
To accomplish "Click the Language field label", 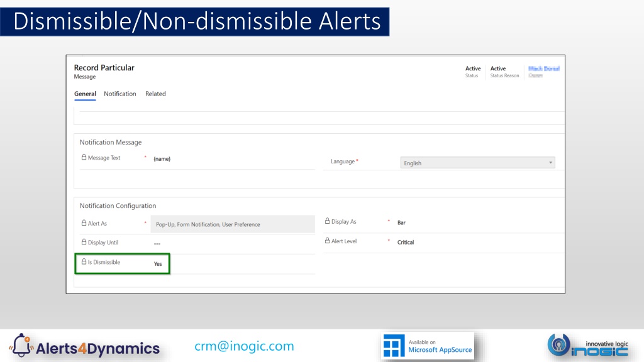I will [343, 162].
